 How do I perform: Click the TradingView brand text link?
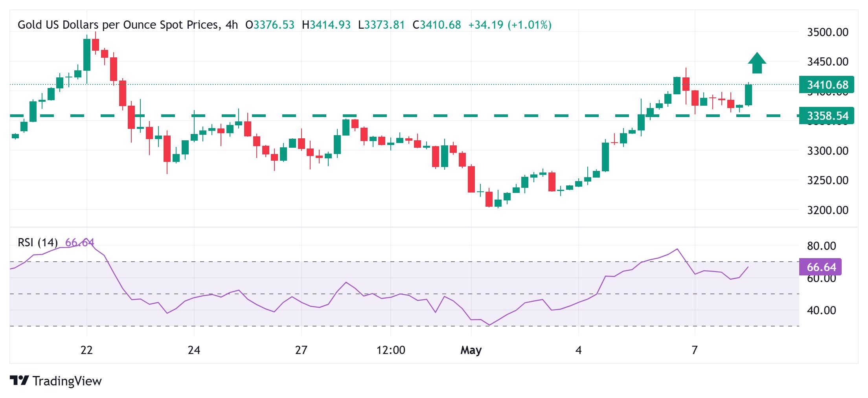[67, 381]
